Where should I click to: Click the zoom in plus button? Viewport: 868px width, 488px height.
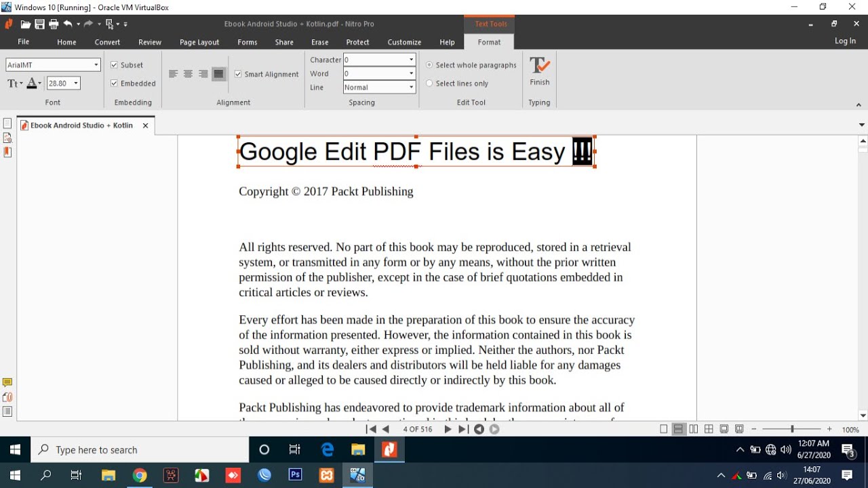[x=829, y=429]
